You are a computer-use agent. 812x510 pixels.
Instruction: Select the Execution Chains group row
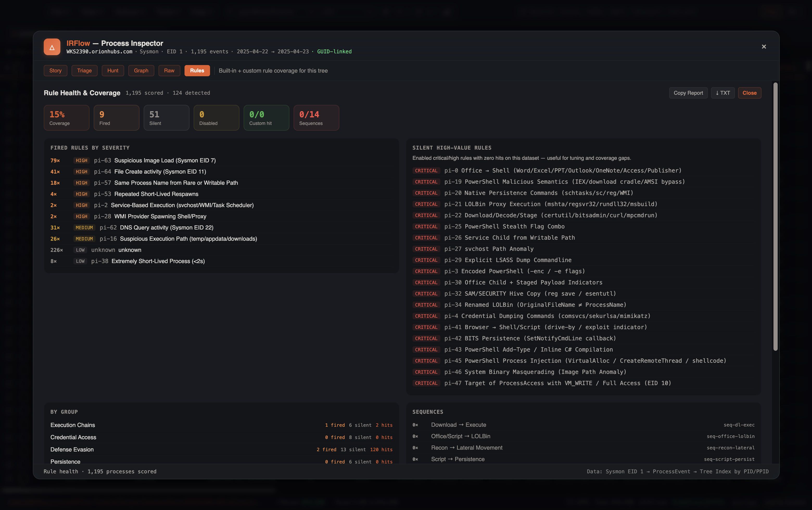point(221,425)
